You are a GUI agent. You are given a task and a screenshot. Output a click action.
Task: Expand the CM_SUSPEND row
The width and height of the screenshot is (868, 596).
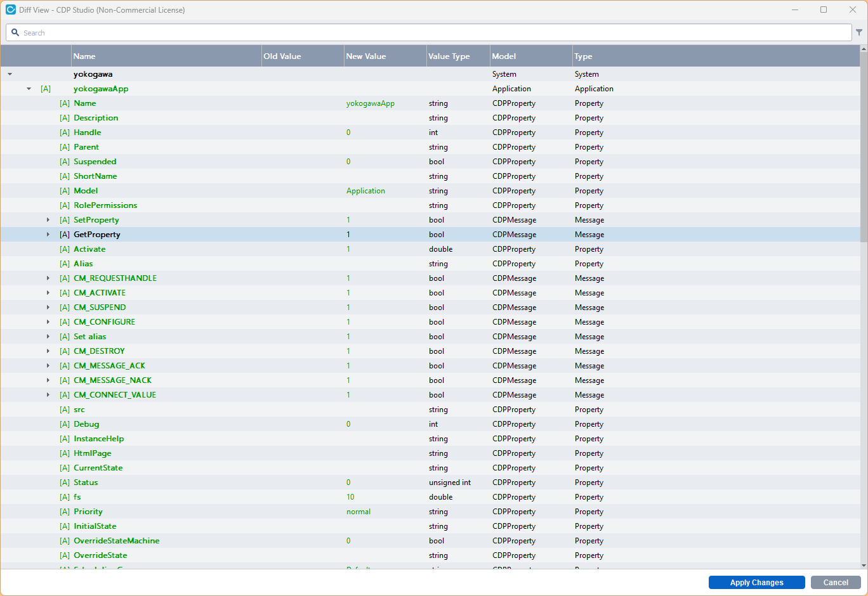(48, 308)
